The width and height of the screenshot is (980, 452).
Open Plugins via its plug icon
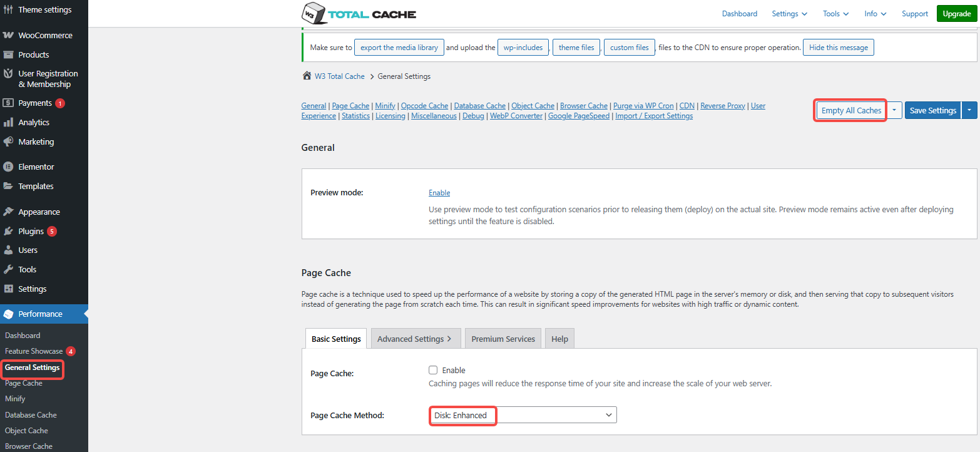(x=9, y=231)
